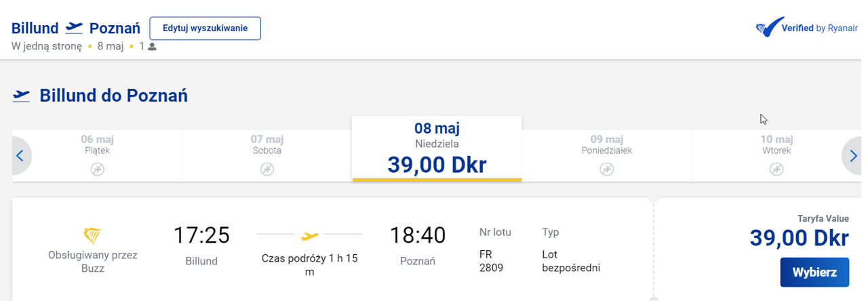Click the no-flight icon under 07 maj
The height and width of the screenshot is (301, 868).
coord(267,169)
